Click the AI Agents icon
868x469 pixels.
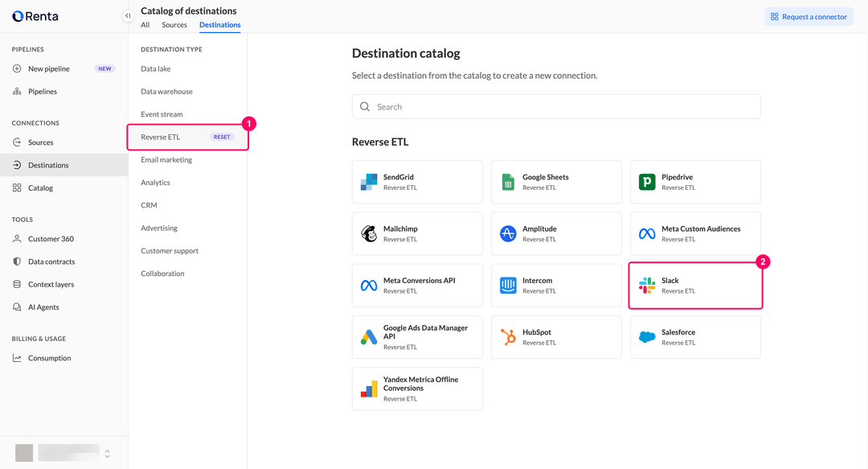coord(17,307)
